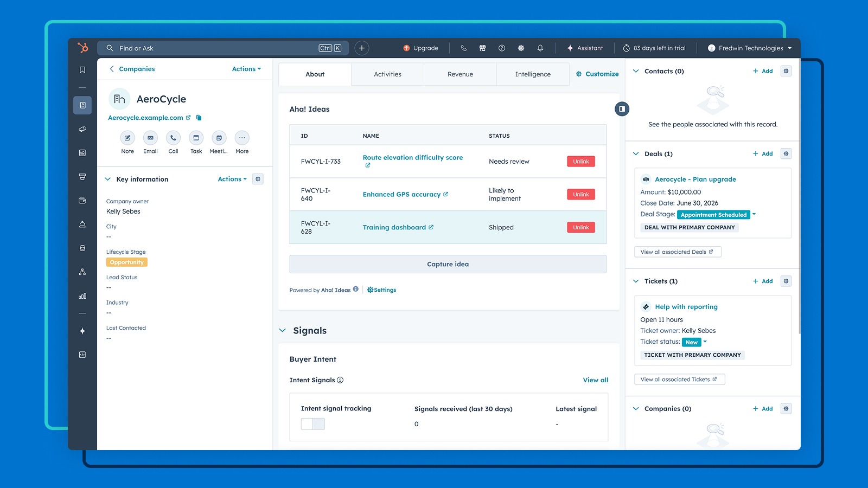Collapse the Companies (0) card
Image resolution: width=868 pixels, height=488 pixels.
(x=636, y=408)
